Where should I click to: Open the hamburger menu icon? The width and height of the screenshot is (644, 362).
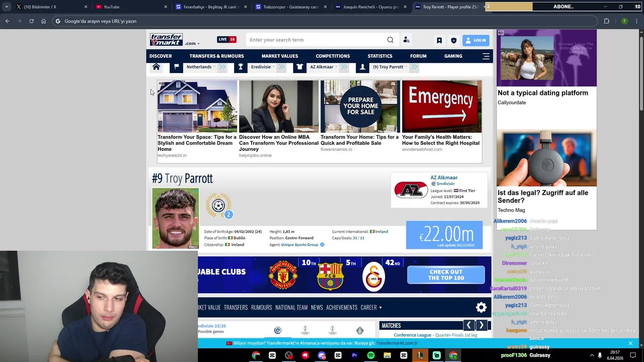pos(486,56)
